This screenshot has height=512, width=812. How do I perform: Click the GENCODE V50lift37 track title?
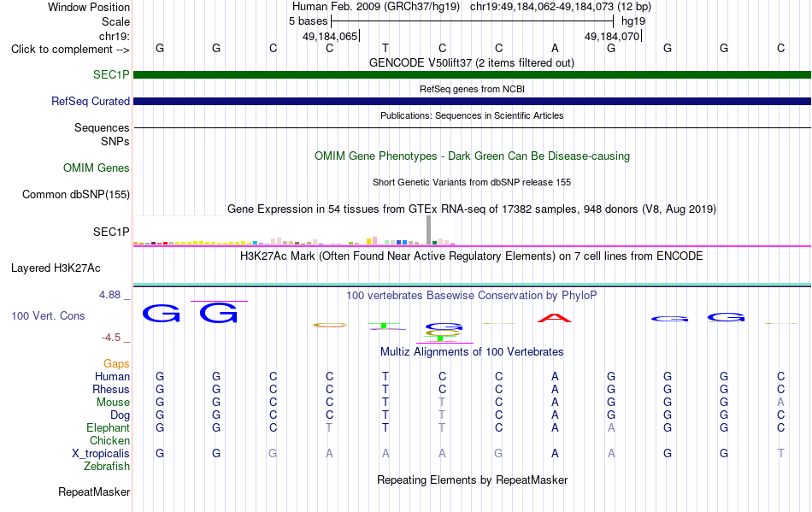click(x=472, y=62)
